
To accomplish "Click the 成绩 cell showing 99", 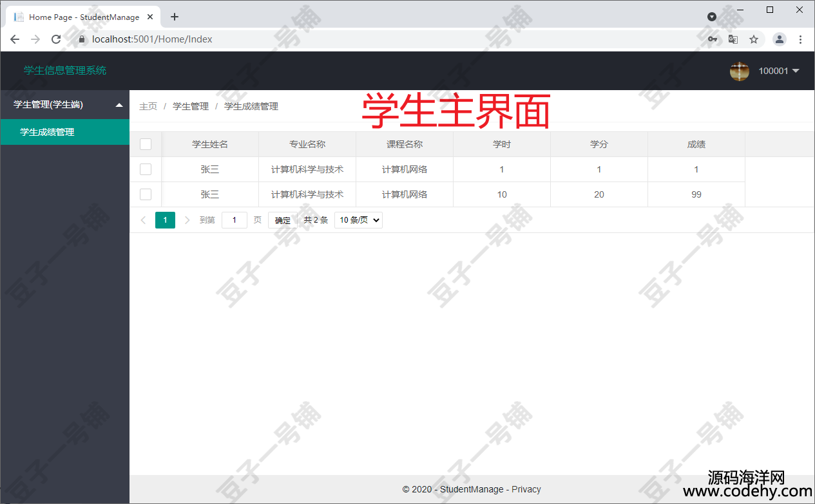I will click(x=696, y=194).
